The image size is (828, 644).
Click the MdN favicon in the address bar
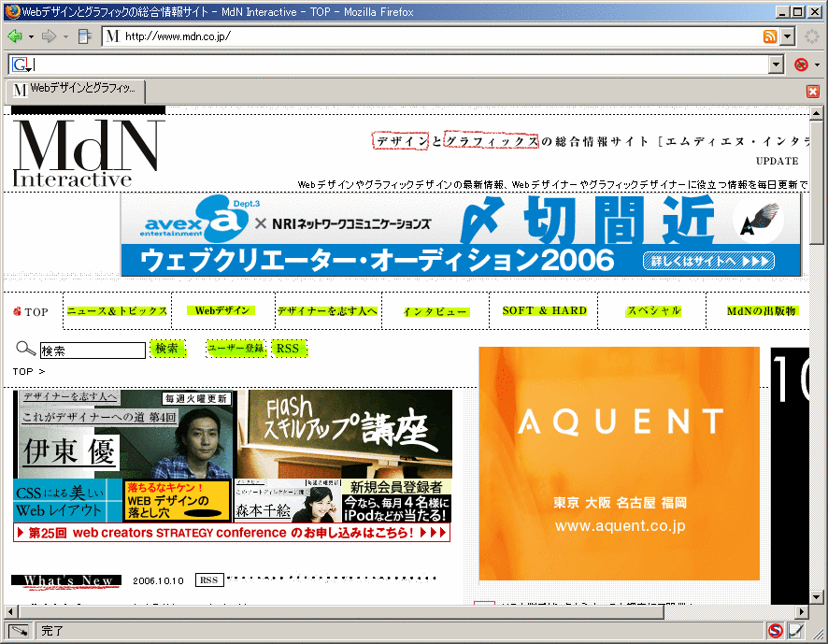click(111, 36)
